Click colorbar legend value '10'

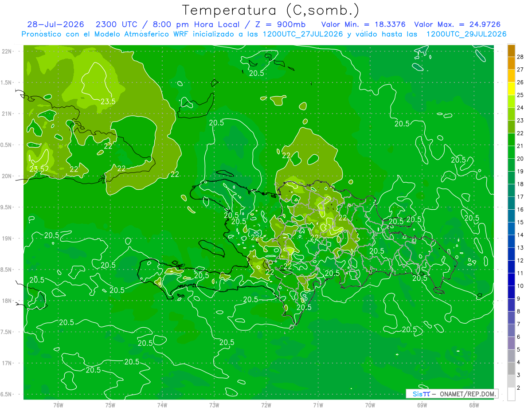[x=521, y=286]
